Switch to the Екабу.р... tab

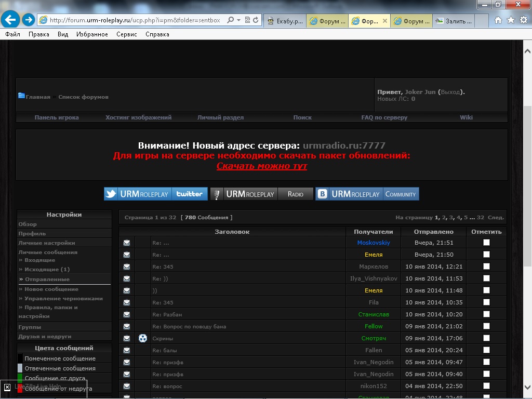click(285, 21)
